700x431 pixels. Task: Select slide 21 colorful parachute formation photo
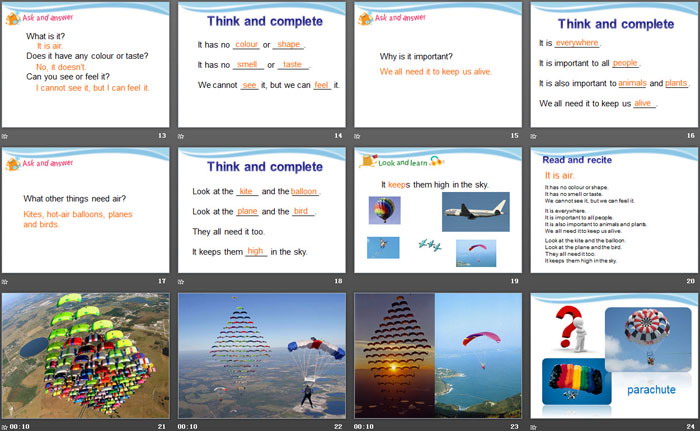[x=85, y=356]
